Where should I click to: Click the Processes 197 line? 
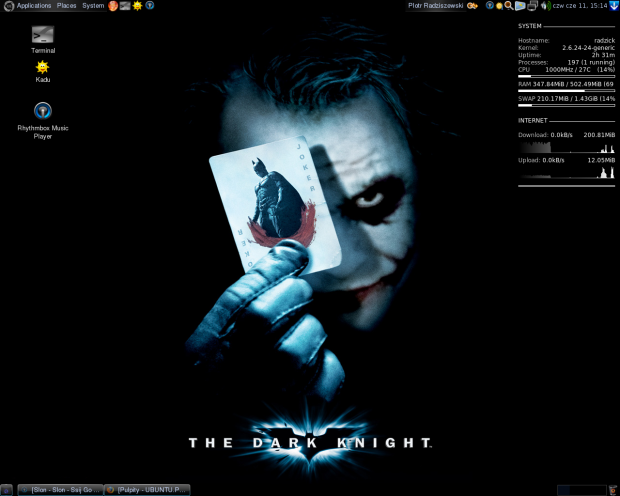click(566, 62)
